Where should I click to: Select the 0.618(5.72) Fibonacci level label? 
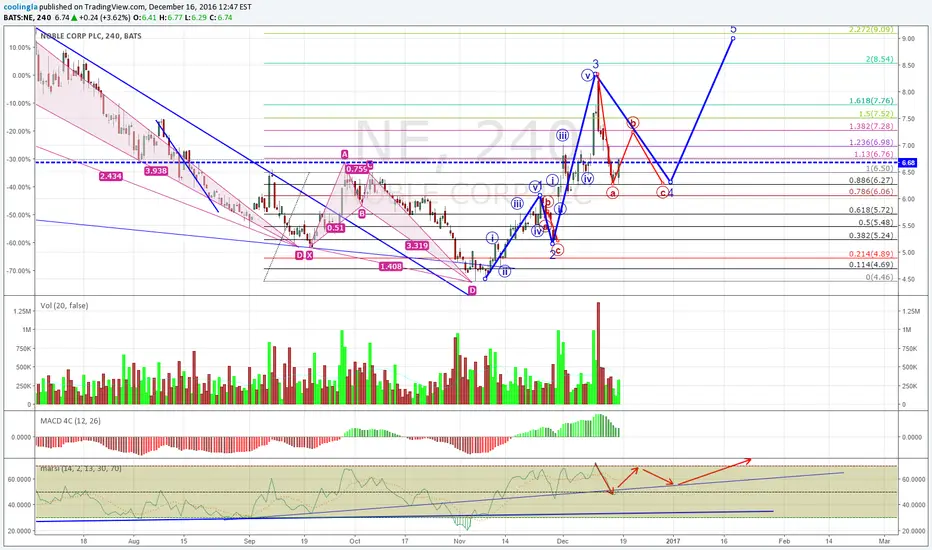click(871, 210)
